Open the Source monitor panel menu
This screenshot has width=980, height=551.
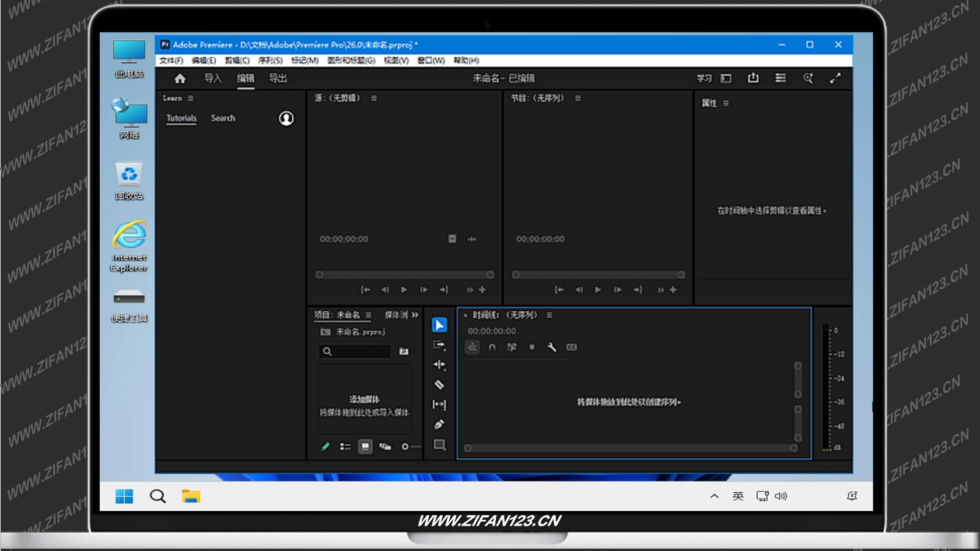tap(374, 98)
